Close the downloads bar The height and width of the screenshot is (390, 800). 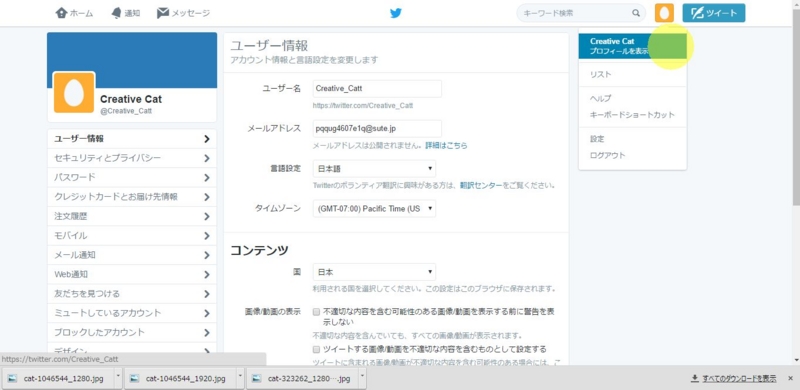pyautogui.click(x=790, y=378)
